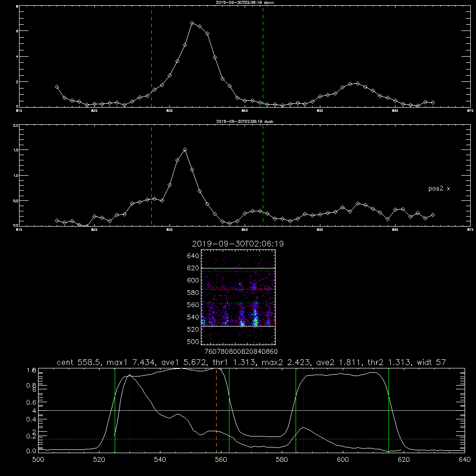The image size is (476, 476).
Task: Click the "1.5" label on dusk plot y-axis
Action: point(15,150)
